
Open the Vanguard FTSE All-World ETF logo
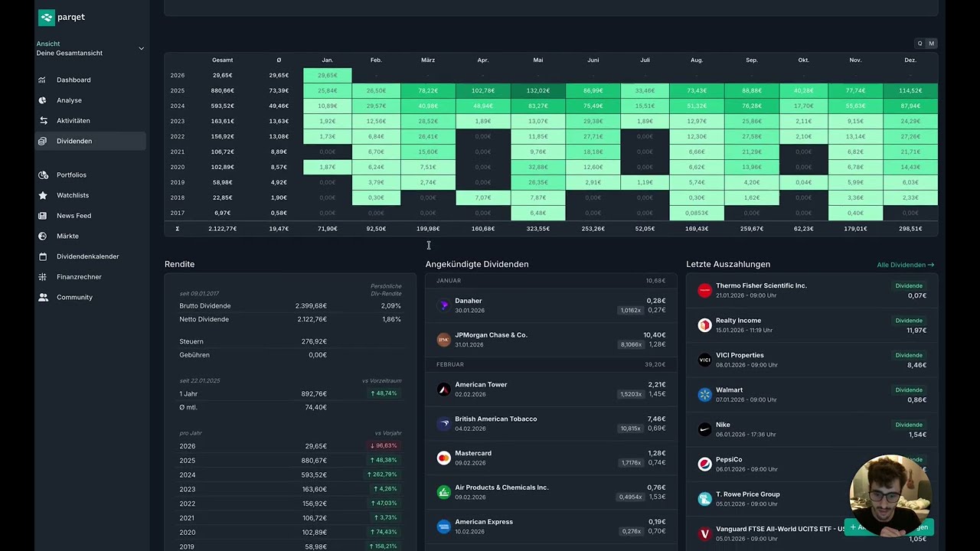point(704,533)
